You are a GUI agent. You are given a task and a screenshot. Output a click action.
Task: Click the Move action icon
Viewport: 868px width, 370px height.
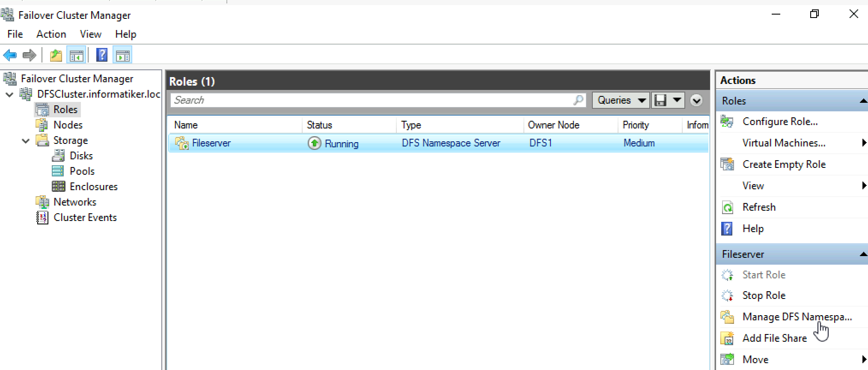[727, 360]
